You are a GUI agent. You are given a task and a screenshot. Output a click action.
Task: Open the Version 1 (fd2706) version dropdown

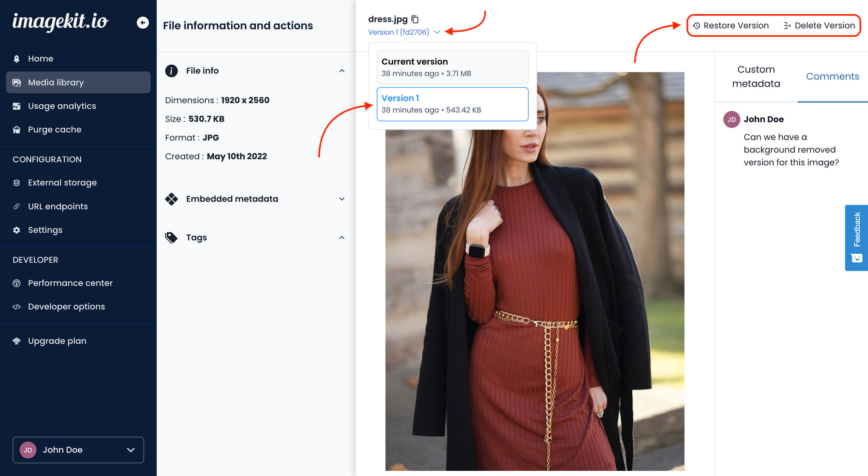click(x=404, y=32)
